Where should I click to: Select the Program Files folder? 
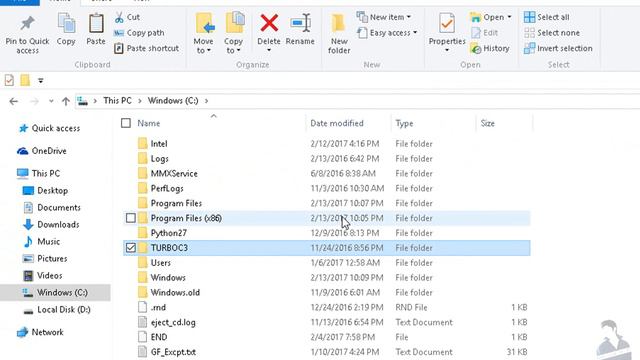coord(176,203)
